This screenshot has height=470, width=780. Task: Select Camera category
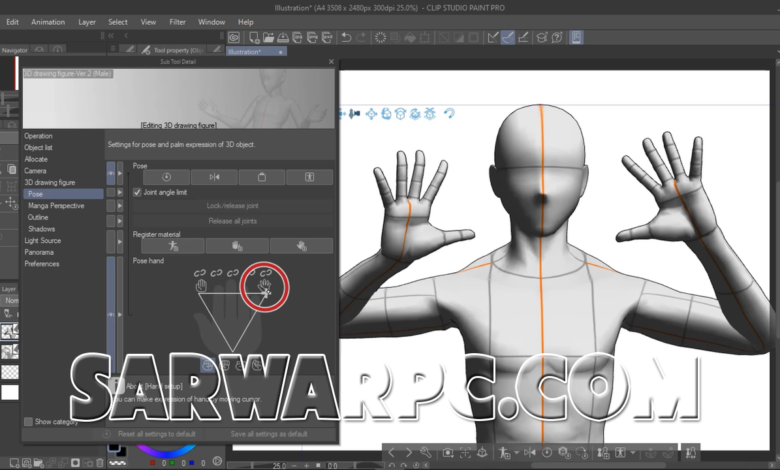point(35,171)
